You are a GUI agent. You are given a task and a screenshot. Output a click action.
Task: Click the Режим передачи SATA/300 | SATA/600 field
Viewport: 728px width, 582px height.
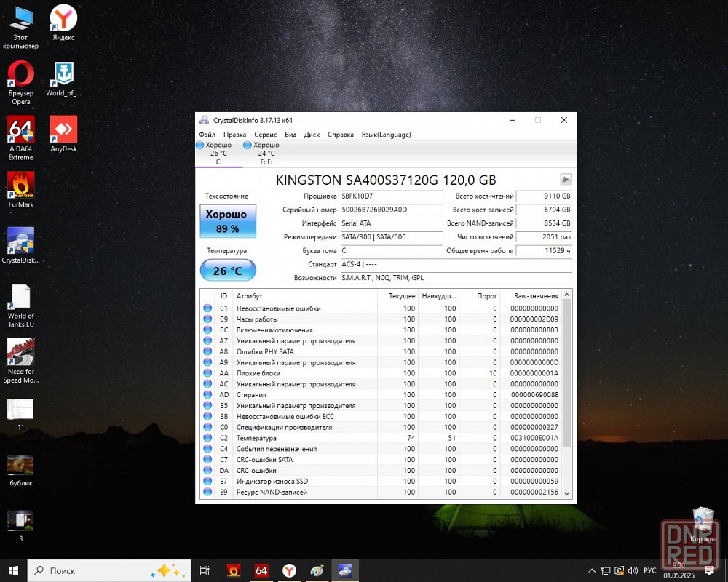(392, 237)
